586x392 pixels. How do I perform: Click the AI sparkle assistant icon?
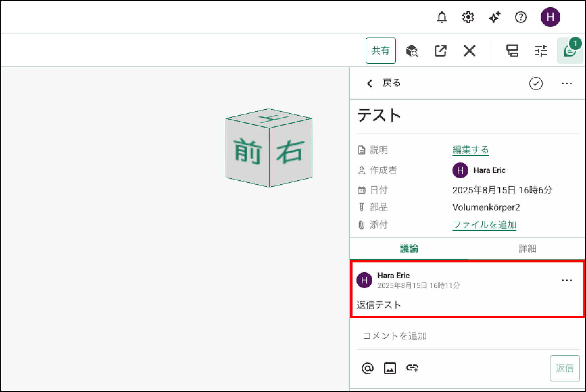(494, 17)
